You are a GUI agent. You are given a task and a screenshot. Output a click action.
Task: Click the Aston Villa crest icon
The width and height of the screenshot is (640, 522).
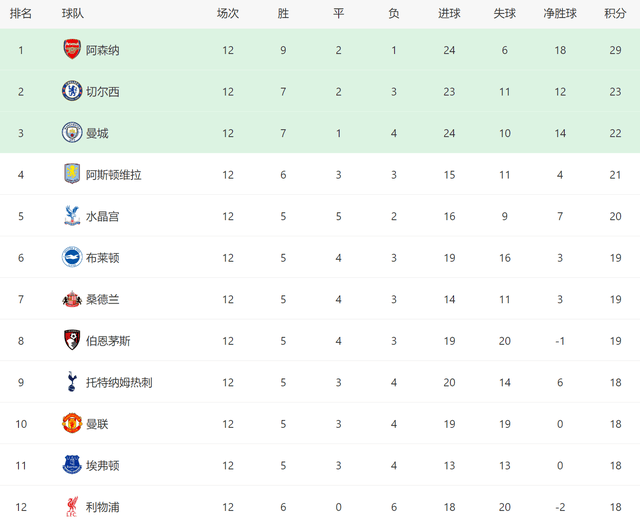(72, 174)
